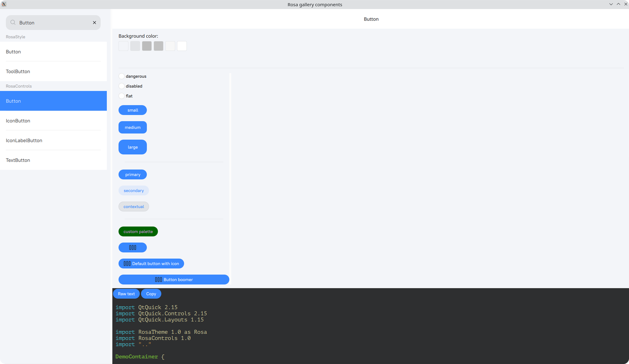
Task: Choose white background swatch
Action: [182, 46]
